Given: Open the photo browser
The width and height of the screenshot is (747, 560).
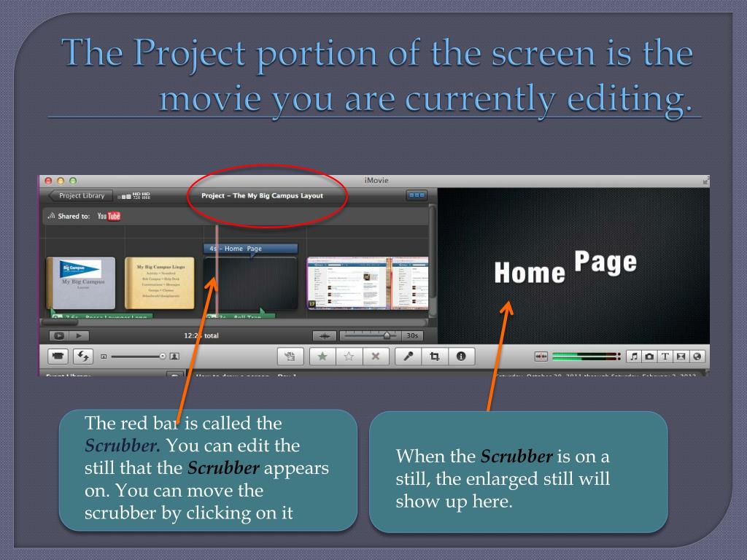Looking at the screenshot, I should (x=649, y=356).
